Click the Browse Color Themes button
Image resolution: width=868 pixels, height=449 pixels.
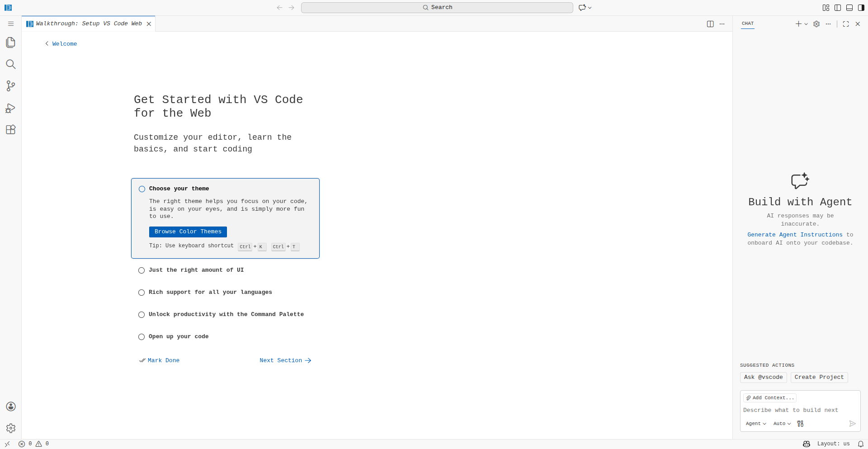click(188, 232)
